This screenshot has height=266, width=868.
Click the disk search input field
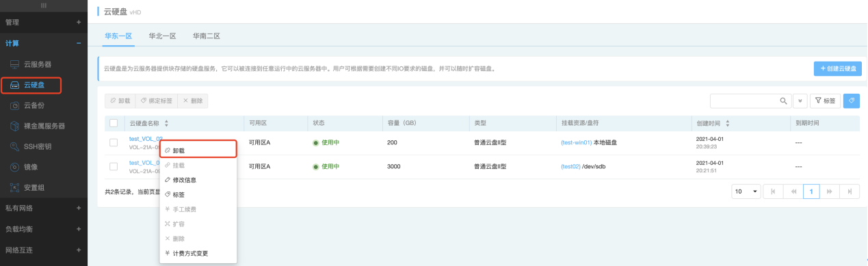pos(744,101)
